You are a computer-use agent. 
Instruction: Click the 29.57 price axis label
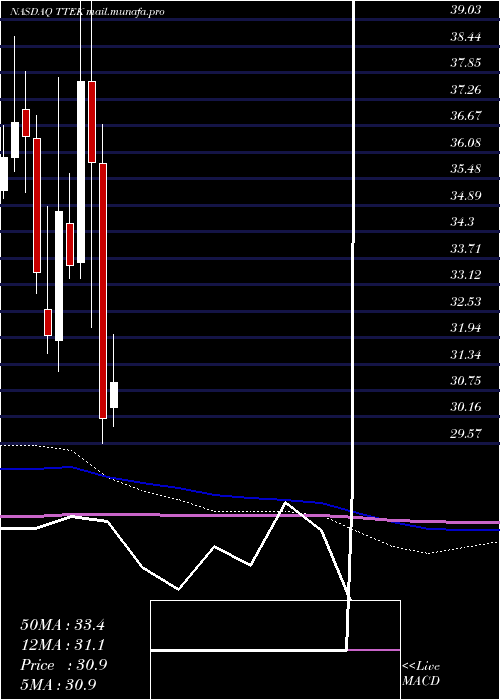click(x=466, y=433)
